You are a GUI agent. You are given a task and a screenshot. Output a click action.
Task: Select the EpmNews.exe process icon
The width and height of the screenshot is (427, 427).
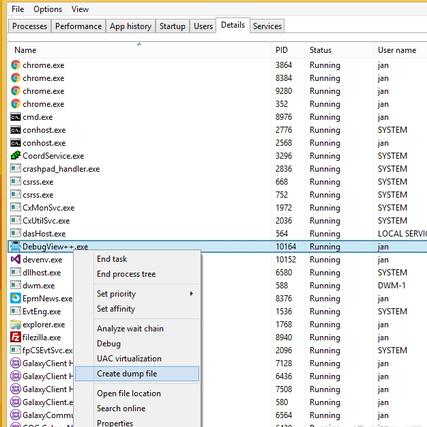[15, 298]
